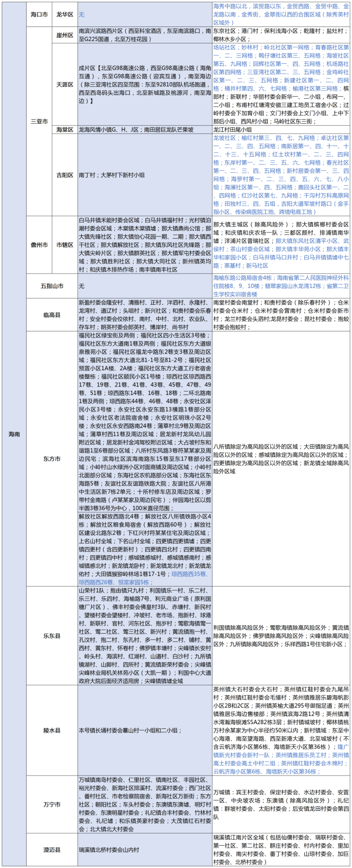Select the 东京社区；港门村 cell
352x868 pixels.
(x=281, y=35)
